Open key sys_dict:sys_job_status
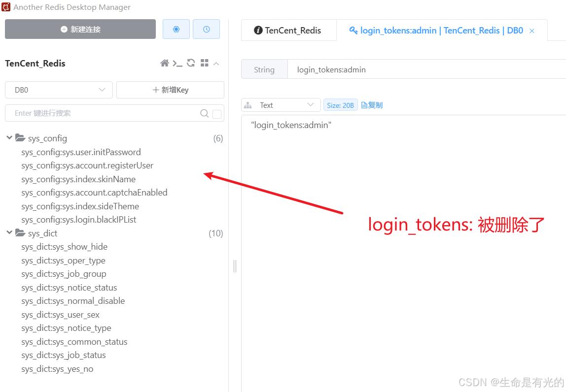Viewport: 566px width, 392px height. click(x=64, y=355)
